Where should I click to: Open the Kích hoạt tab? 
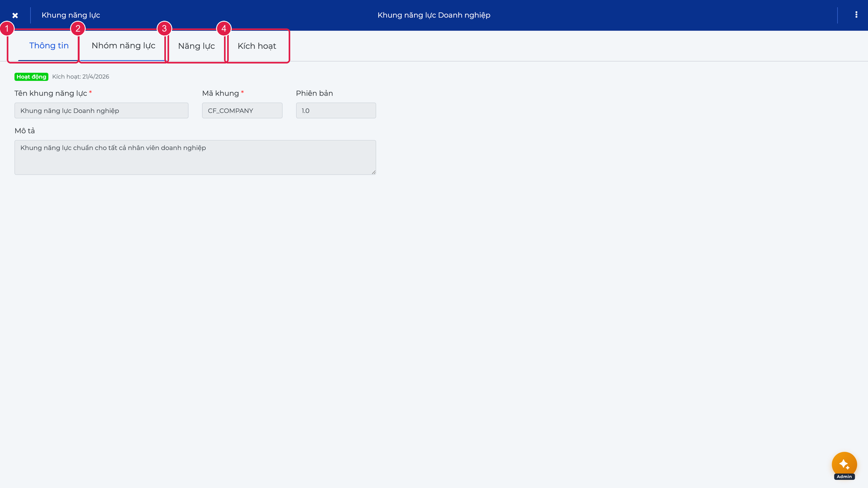click(x=257, y=46)
